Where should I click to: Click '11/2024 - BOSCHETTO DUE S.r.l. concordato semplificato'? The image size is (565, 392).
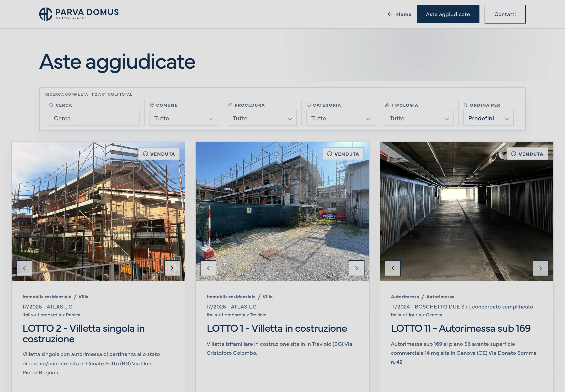pyautogui.click(x=462, y=307)
